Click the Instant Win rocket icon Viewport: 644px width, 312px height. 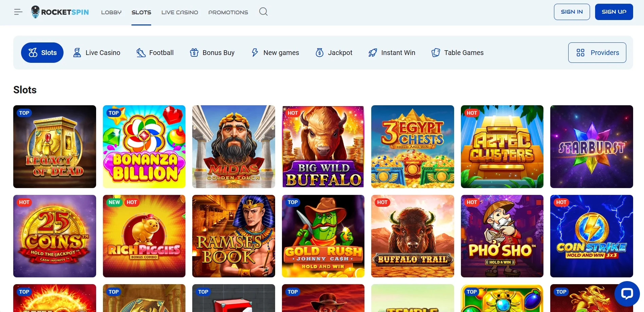click(373, 53)
